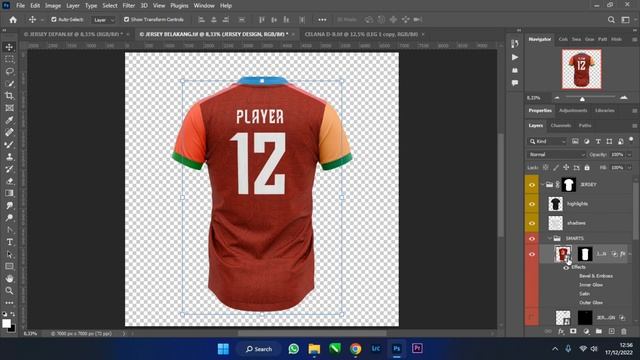Toggle layer filtering on/off switch
The width and height of the screenshot is (640, 360).
(631, 140)
